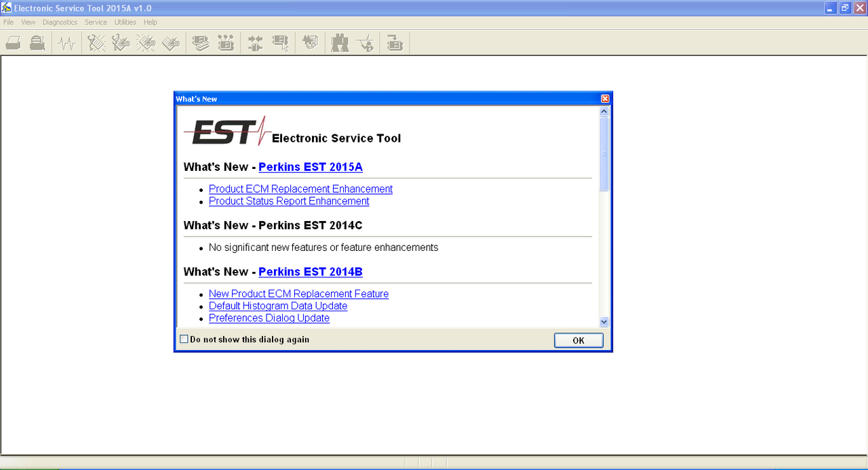
Task: Click the dialog scrollbar down arrow
Action: (x=604, y=322)
